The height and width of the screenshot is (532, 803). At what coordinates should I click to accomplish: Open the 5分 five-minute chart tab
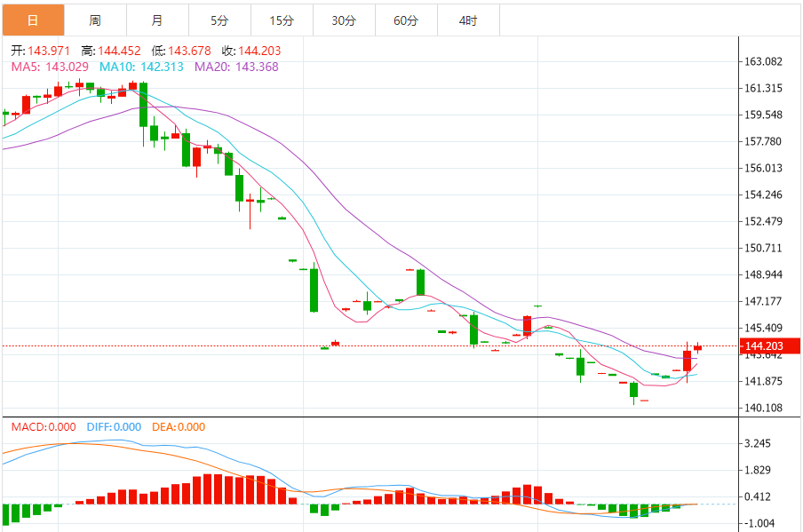tap(219, 20)
